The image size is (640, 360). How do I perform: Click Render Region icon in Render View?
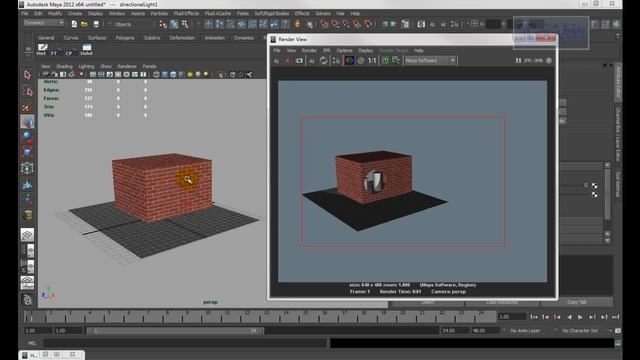tap(288, 60)
